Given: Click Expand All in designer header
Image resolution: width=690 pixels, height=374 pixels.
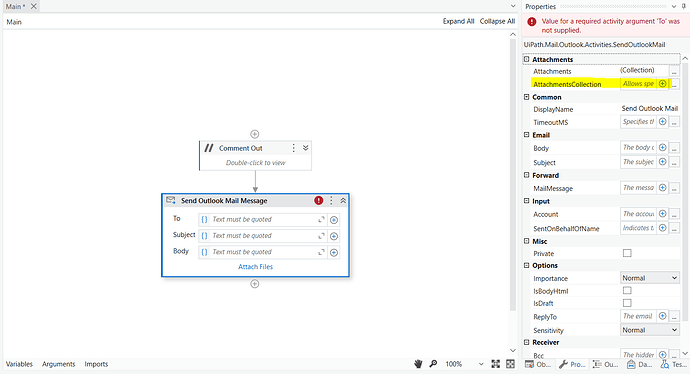Looking at the screenshot, I should click(458, 21).
